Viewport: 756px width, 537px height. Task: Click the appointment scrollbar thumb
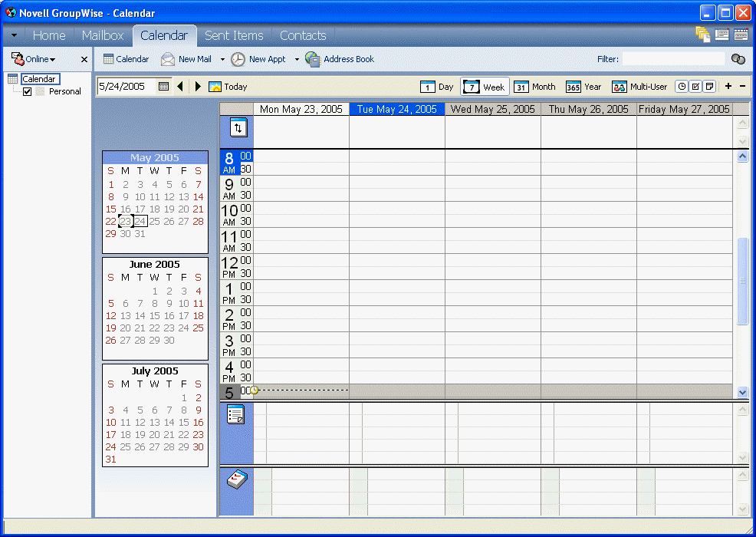pos(742,282)
